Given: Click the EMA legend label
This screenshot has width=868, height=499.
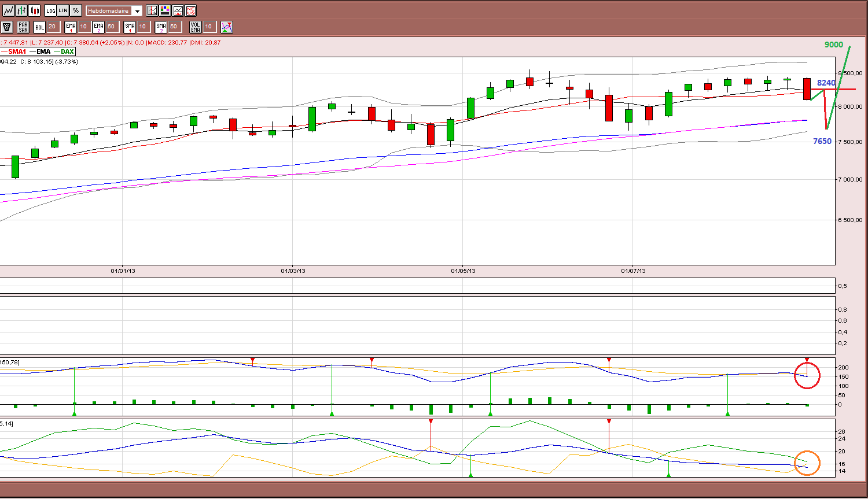Looking at the screenshot, I should pyautogui.click(x=43, y=51).
